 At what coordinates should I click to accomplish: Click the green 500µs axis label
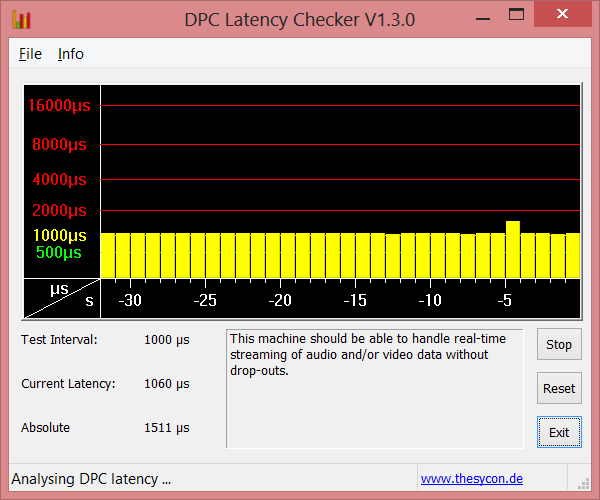[59, 252]
